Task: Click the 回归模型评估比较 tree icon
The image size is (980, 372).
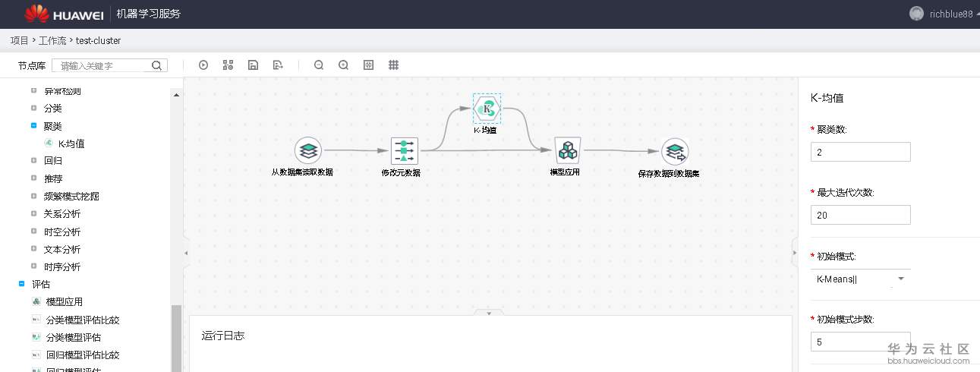Action: (x=36, y=355)
